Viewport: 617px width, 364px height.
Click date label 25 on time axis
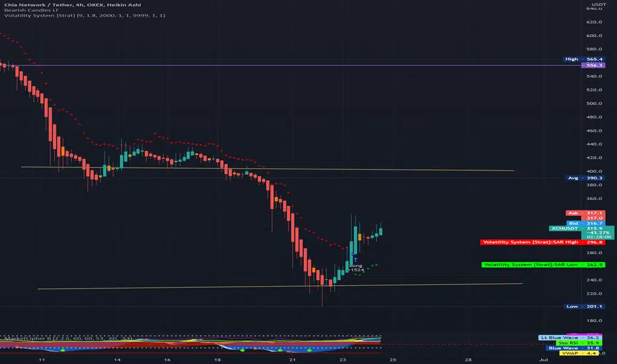coord(393,359)
